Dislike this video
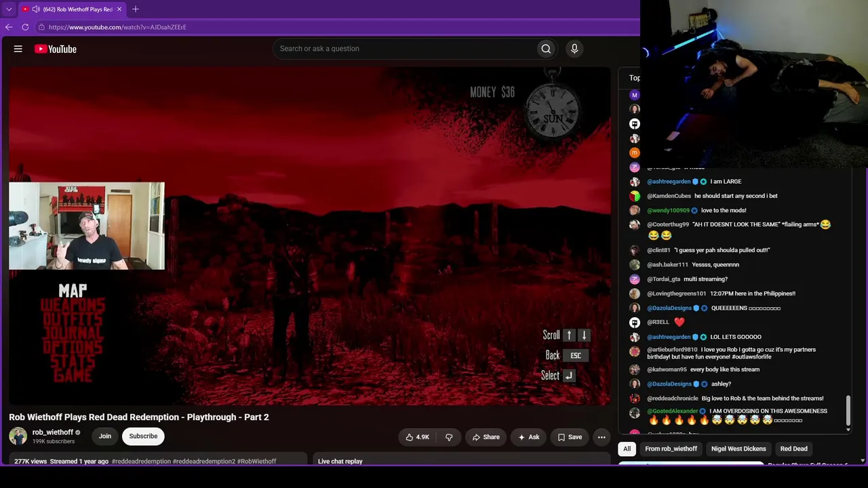 449,437
